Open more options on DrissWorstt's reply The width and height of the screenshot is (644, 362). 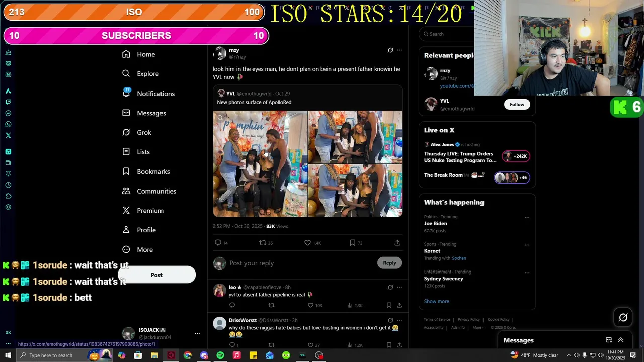(x=399, y=320)
